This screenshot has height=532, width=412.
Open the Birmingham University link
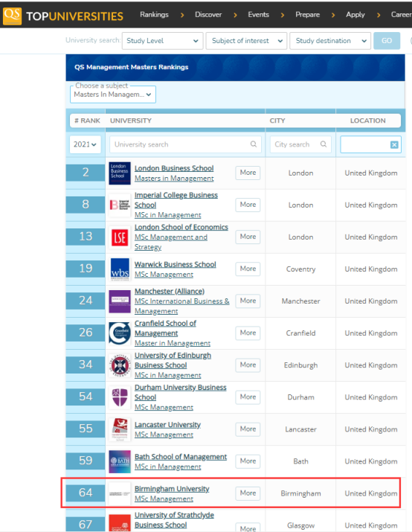172,489
